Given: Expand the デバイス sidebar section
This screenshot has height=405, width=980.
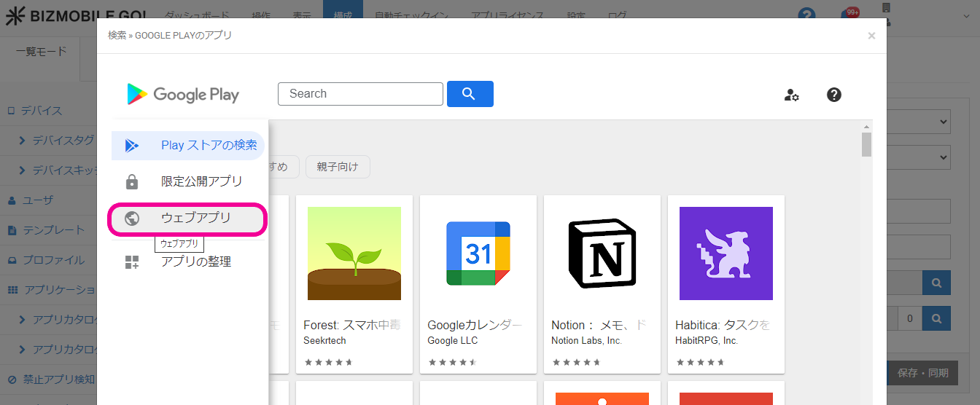Looking at the screenshot, I should click(x=40, y=111).
